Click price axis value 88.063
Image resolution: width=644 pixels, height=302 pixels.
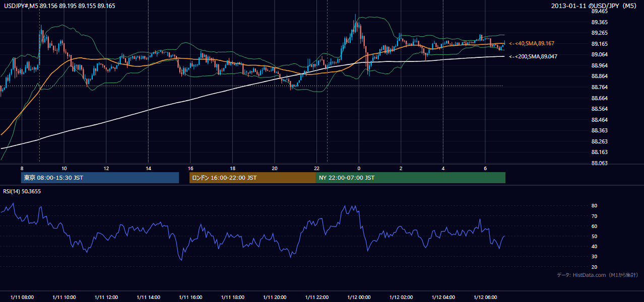click(x=599, y=163)
